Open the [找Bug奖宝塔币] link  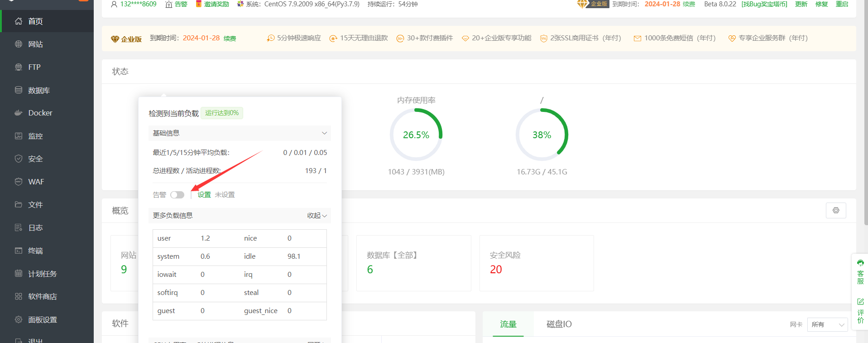point(764,4)
